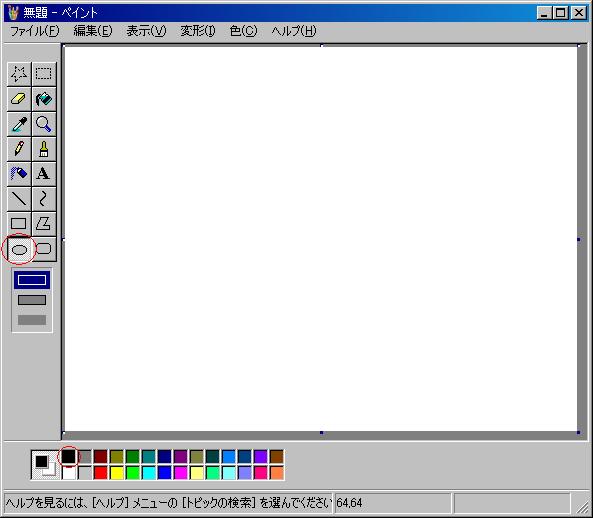
Task: Choose outline with fill shape style
Action: point(32,300)
